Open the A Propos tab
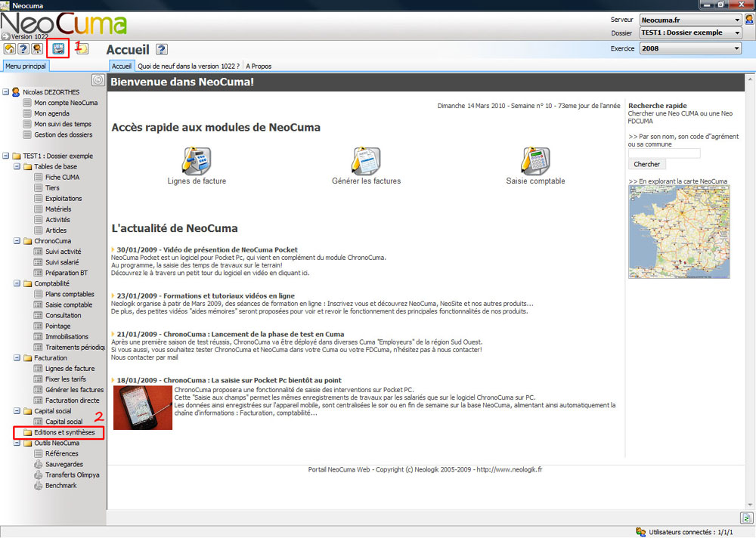Viewport: 756px width, 538px height. pyautogui.click(x=259, y=66)
